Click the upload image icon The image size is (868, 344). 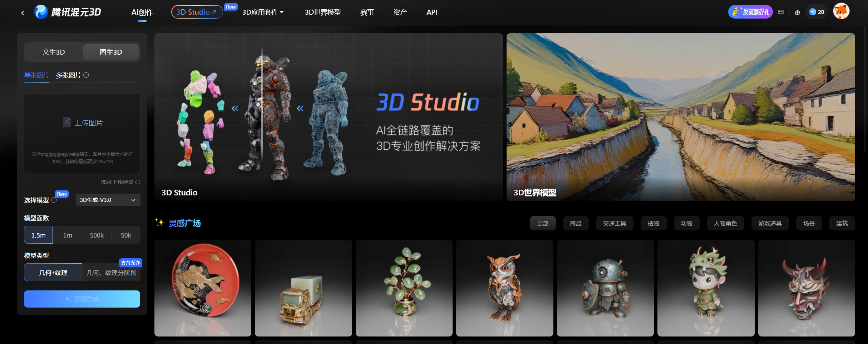pyautogui.click(x=67, y=122)
